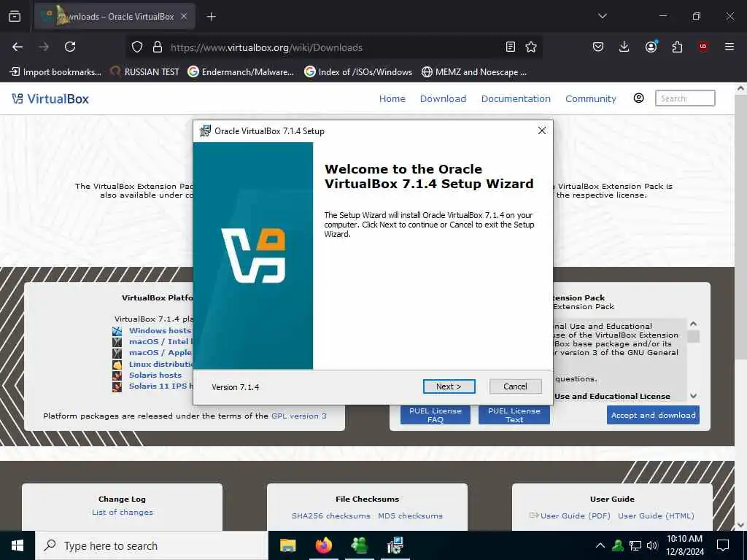Image resolution: width=747 pixels, height=560 pixels.
Task: Open the Windows hosts download link
Action: pos(160,330)
